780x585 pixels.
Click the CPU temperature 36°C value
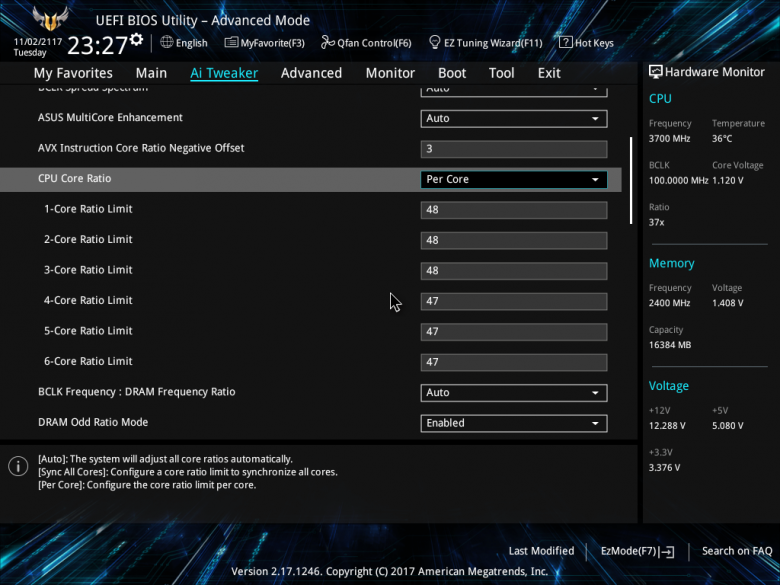coord(722,139)
